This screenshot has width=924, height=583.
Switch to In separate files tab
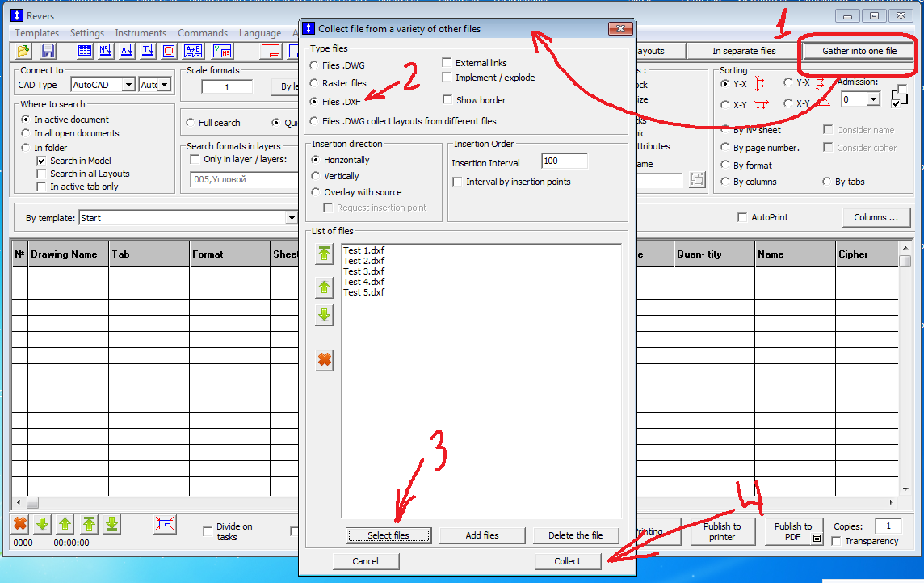click(744, 51)
